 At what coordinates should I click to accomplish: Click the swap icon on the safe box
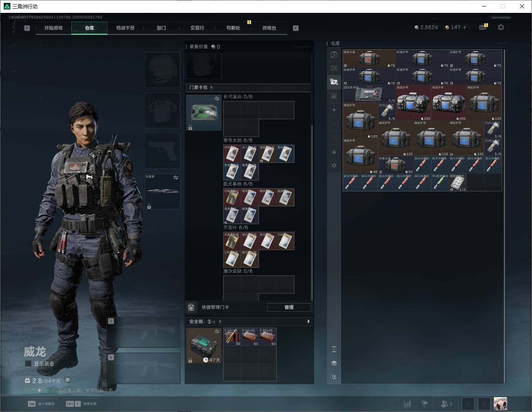tap(217, 331)
